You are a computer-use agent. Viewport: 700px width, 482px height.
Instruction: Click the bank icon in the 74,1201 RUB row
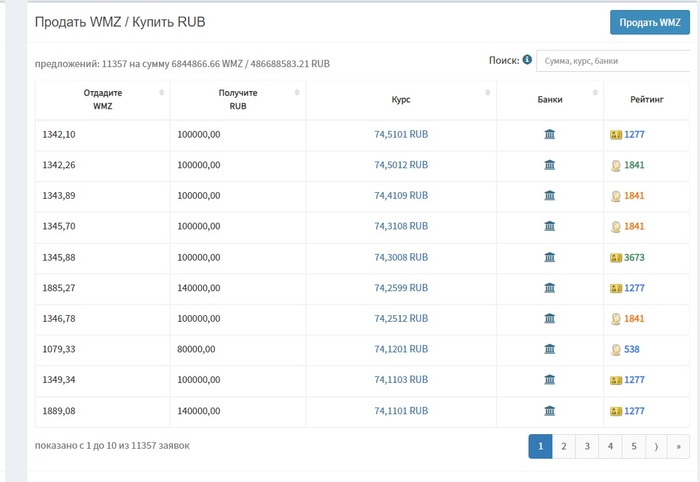[549, 349]
